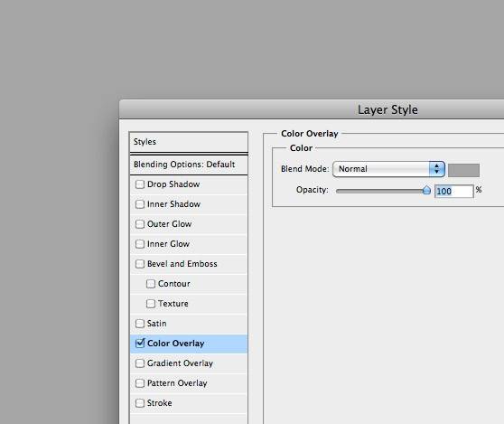Viewport: 504px width, 424px height.
Task: Focus the Opacity percentage input field
Action: pyautogui.click(x=454, y=192)
